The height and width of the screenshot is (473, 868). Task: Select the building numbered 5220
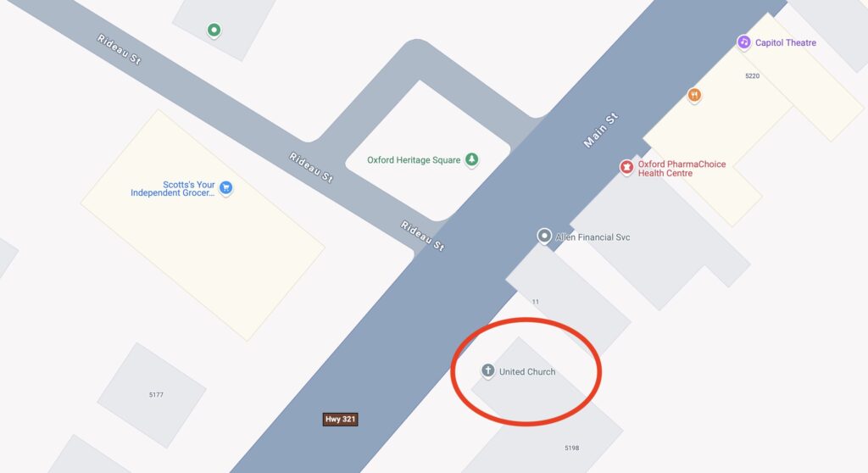click(x=753, y=76)
